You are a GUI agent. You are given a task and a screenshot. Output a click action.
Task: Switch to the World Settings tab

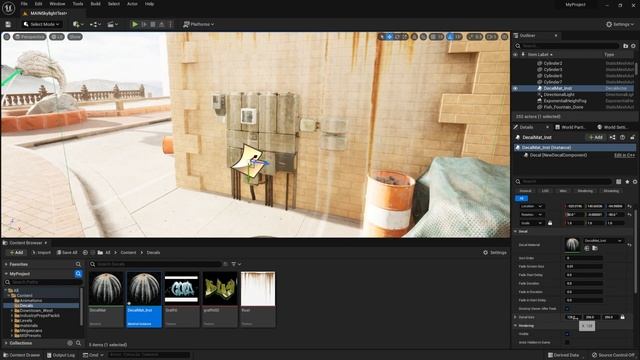point(612,127)
